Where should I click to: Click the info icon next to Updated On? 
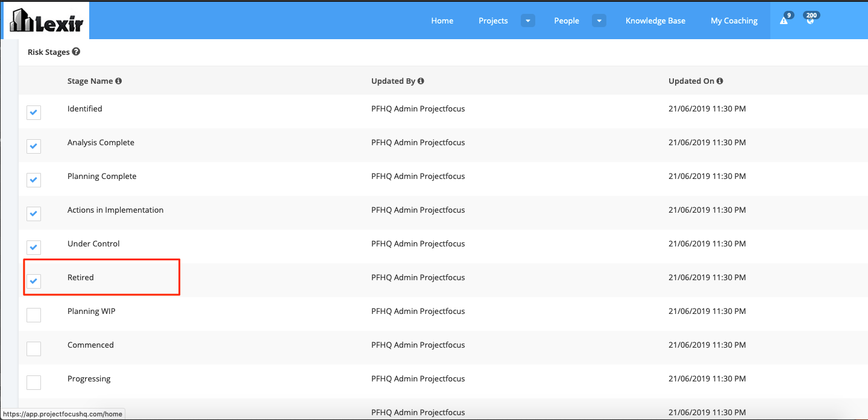pos(720,81)
